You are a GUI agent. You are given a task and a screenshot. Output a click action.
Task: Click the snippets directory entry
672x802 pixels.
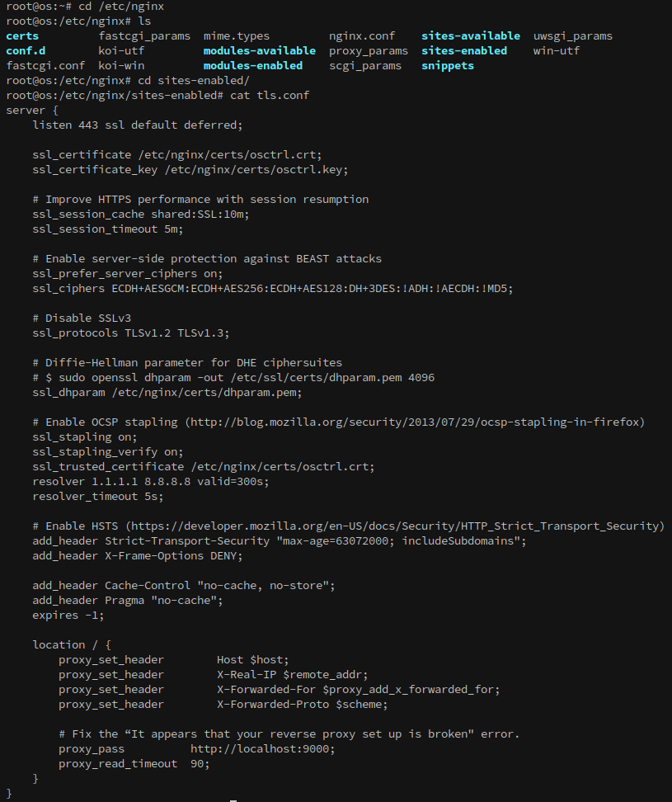point(448,65)
